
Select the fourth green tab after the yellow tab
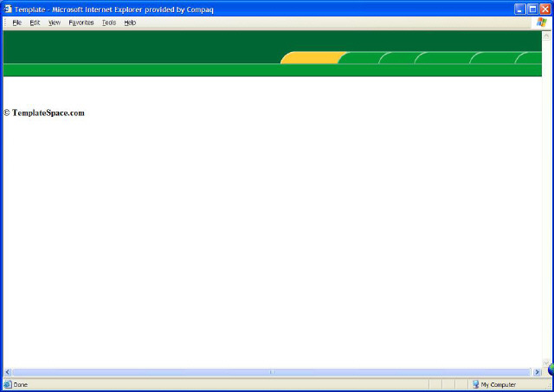(493, 58)
